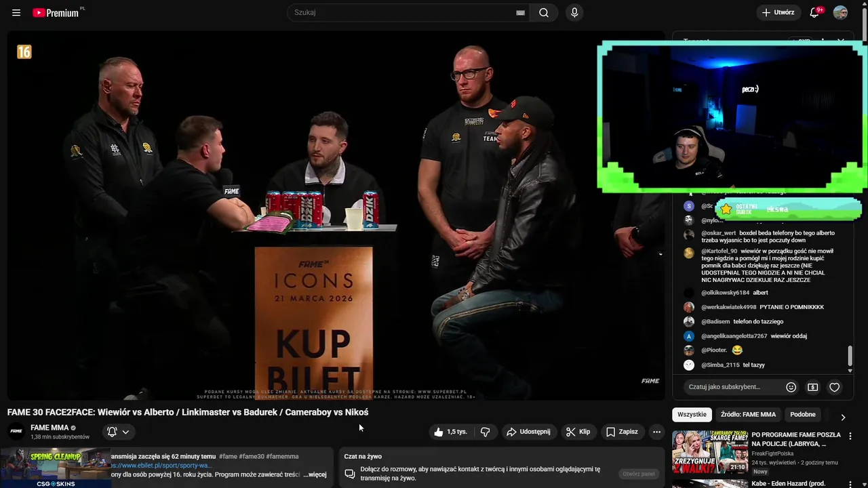This screenshot has width=868, height=488.
Task: Click username @Kartofel_90 in chat
Action: pos(719,251)
